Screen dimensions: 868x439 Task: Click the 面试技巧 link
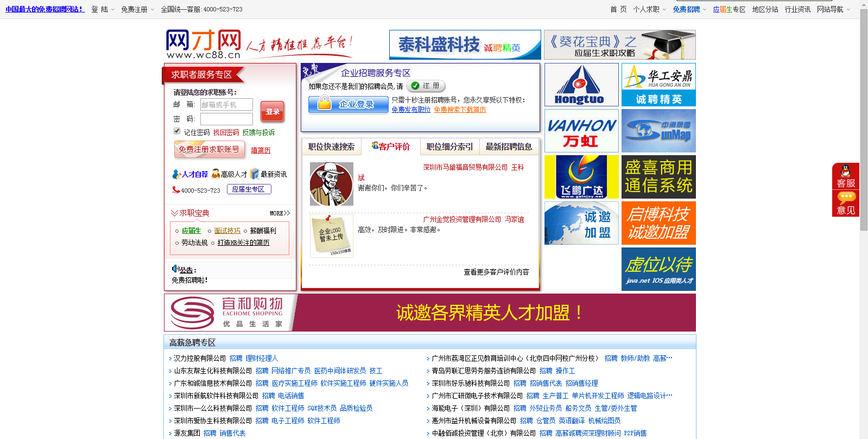pos(227,231)
